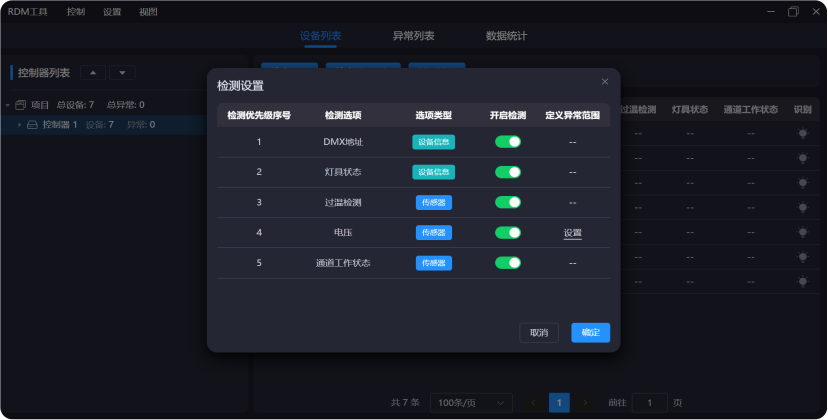The height and width of the screenshot is (420, 828).
Task: Toggle 通道工作状态 detection switch
Action: point(508,263)
